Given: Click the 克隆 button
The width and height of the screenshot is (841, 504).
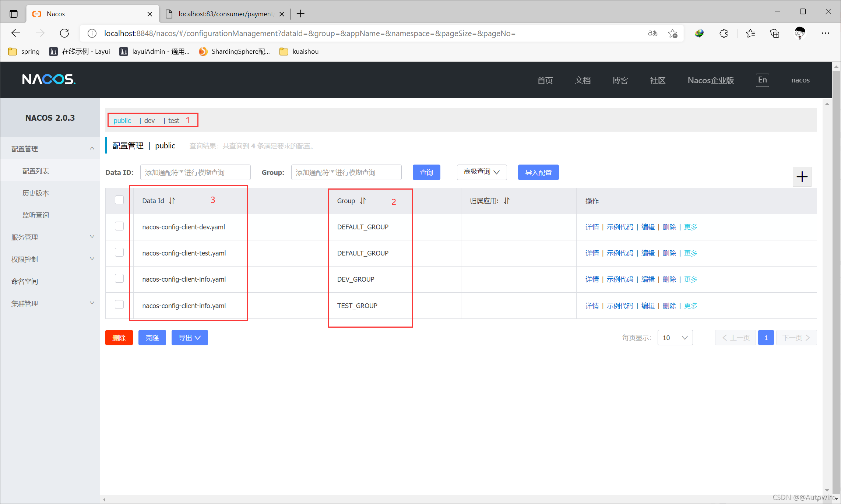Looking at the screenshot, I should [x=152, y=338].
